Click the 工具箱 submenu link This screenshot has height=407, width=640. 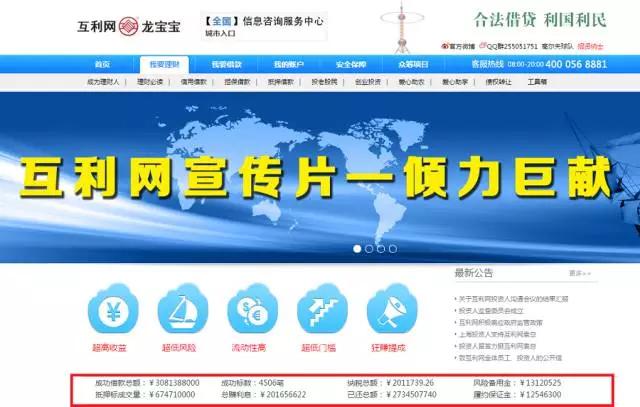537,82
